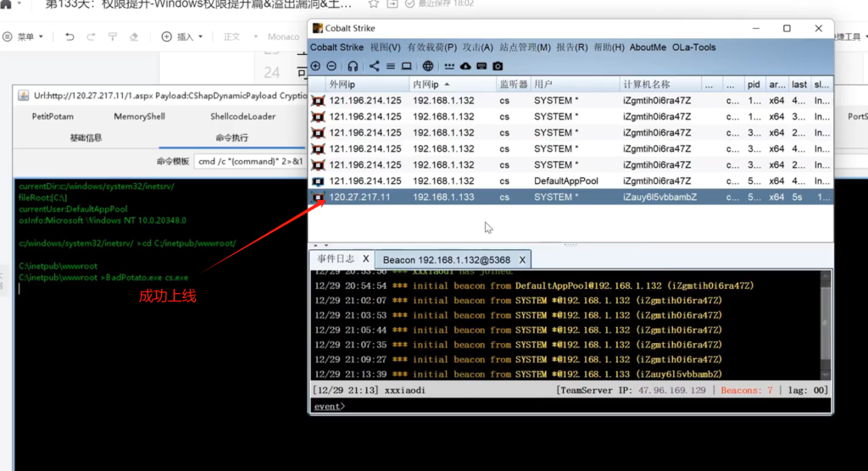
Task: Sort by pid column header
Action: pos(754,85)
